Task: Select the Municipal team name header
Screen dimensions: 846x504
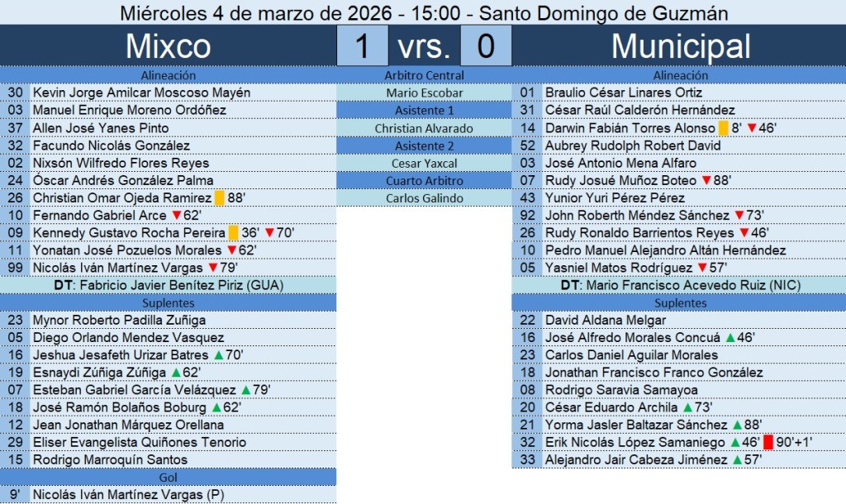Action: pyautogui.click(x=681, y=46)
